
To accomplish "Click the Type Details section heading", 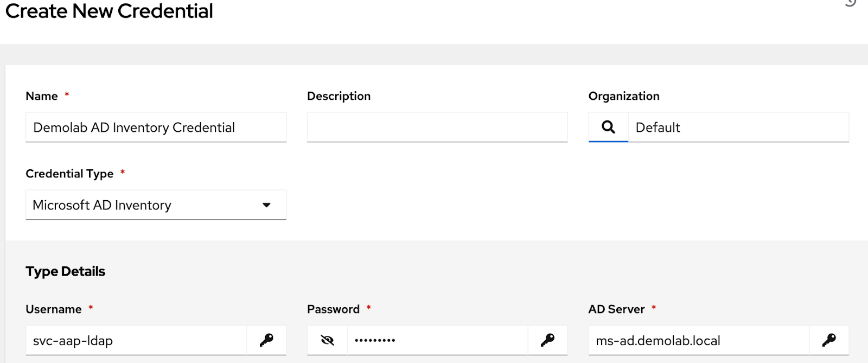I will point(66,271).
